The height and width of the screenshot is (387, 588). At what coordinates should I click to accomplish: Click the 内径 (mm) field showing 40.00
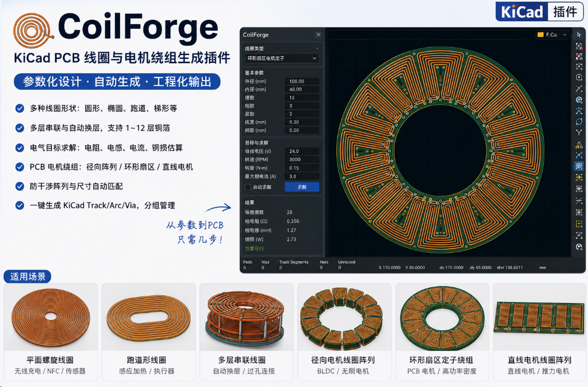coord(302,90)
